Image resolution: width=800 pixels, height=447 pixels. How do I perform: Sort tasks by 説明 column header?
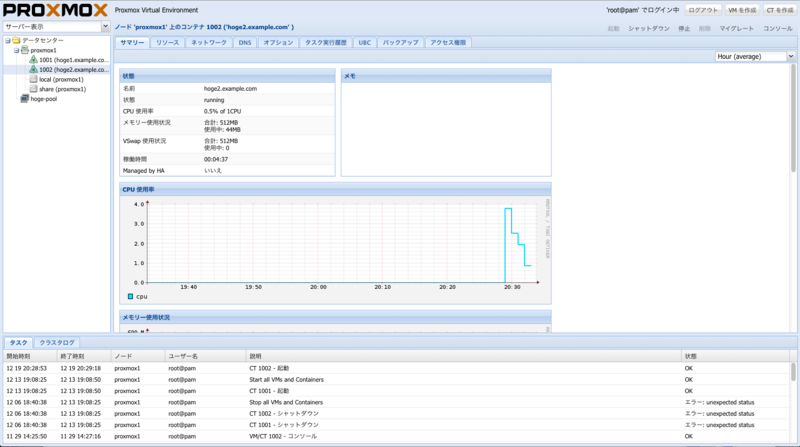[x=464, y=356]
